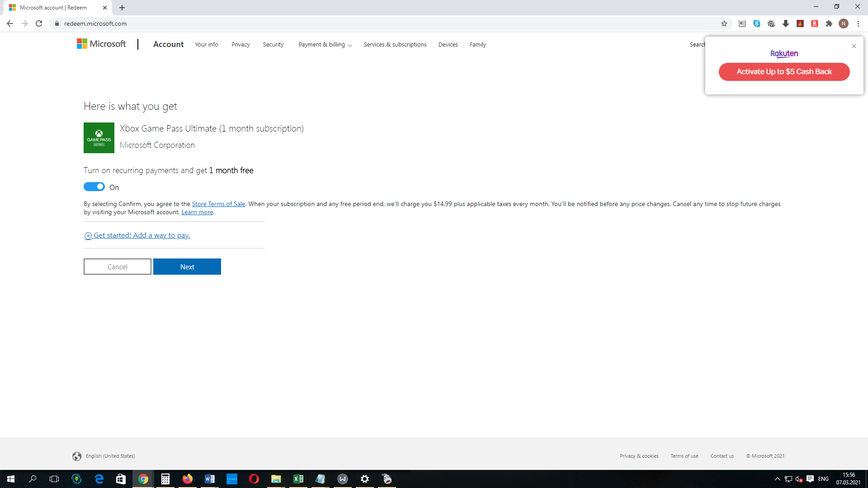Click the download arrow extension icon
This screenshot has width=868, height=488.
(x=786, y=23)
